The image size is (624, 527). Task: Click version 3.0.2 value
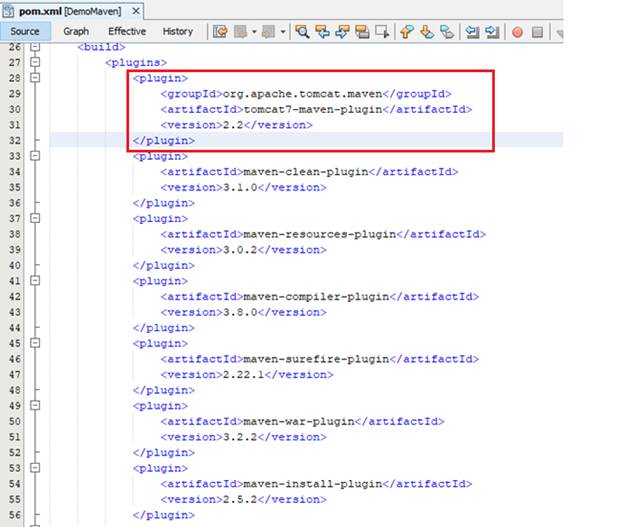pyautogui.click(x=240, y=250)
